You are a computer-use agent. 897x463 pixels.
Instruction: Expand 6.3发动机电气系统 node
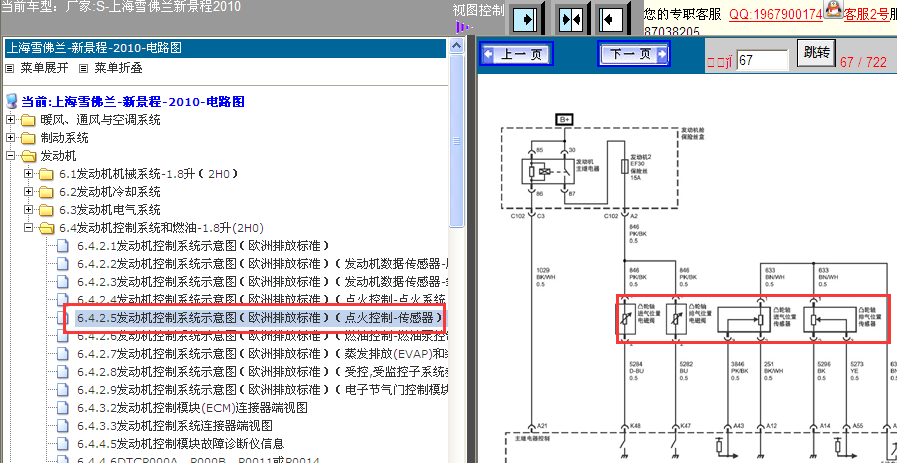coord(29,209)
